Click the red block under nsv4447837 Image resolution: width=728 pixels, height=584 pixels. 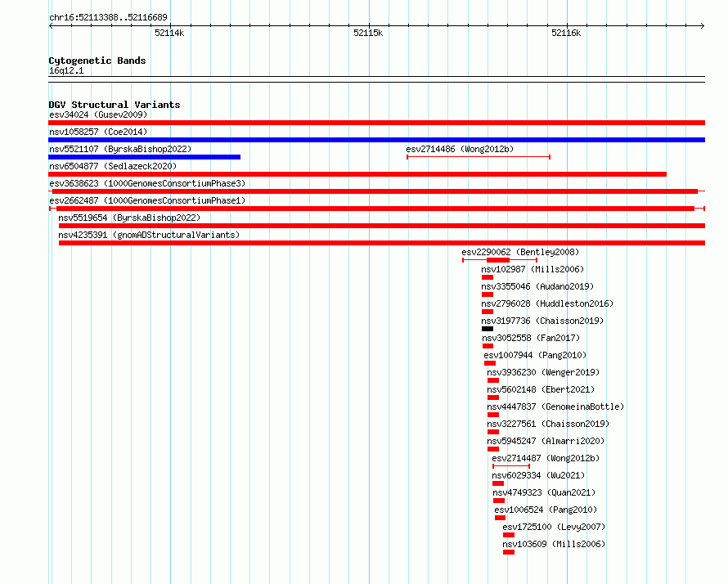pos(493,415)
